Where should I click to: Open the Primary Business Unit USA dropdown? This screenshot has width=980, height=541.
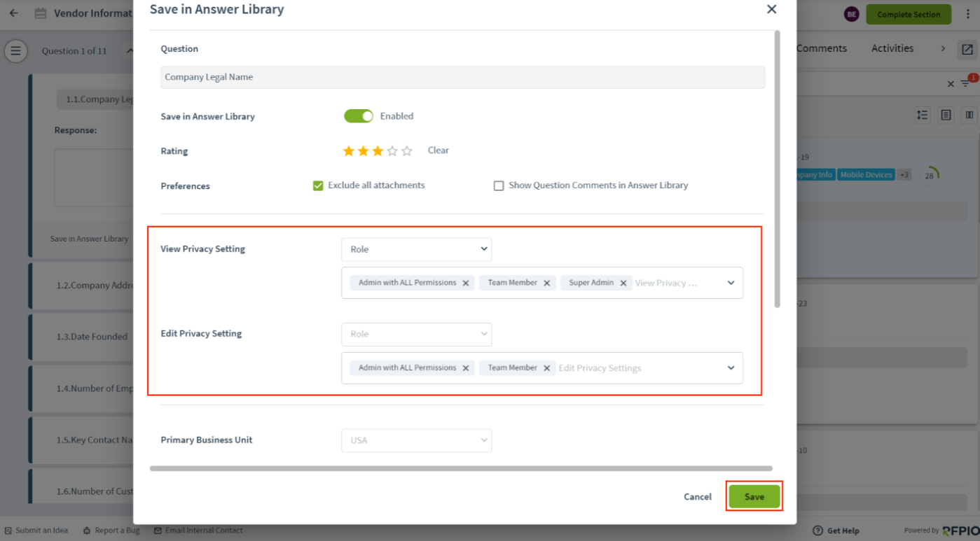pos(417,440)
